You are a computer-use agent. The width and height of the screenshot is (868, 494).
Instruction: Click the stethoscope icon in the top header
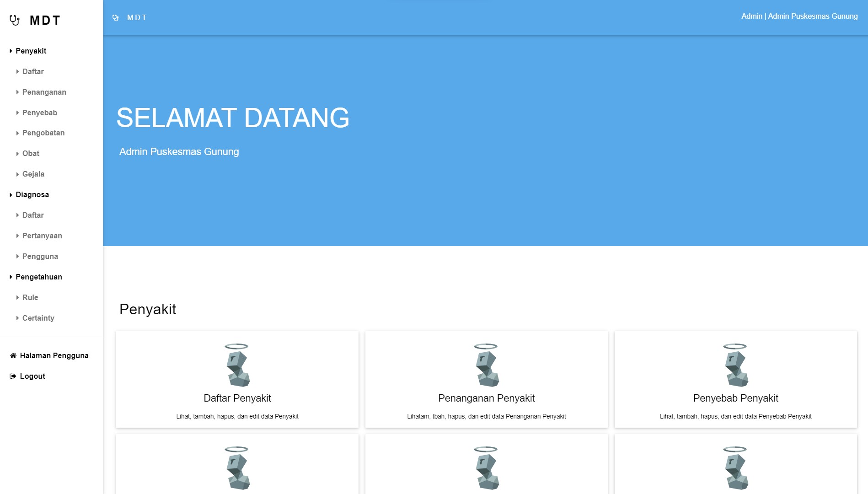point(116,18)
